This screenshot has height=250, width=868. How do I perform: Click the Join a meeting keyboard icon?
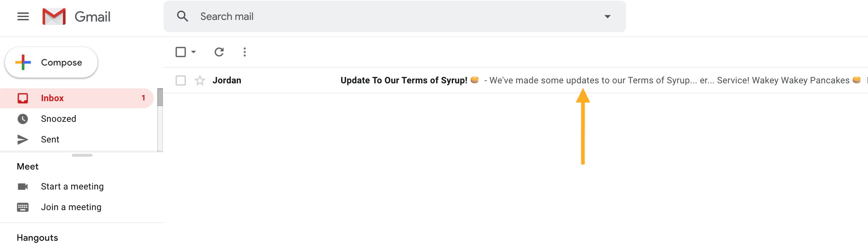click(23, 207)
